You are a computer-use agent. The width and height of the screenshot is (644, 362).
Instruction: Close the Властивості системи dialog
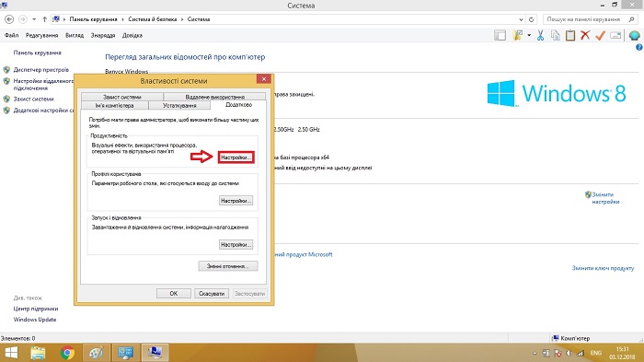tap(264, 78)
